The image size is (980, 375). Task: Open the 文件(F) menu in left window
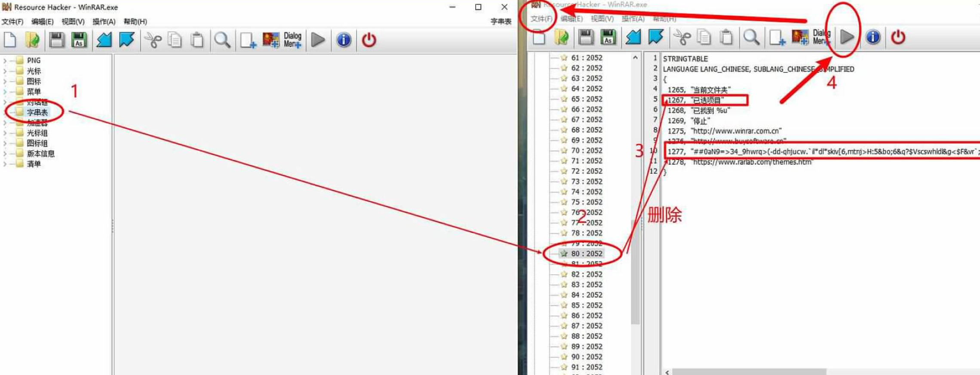(12, 22)
